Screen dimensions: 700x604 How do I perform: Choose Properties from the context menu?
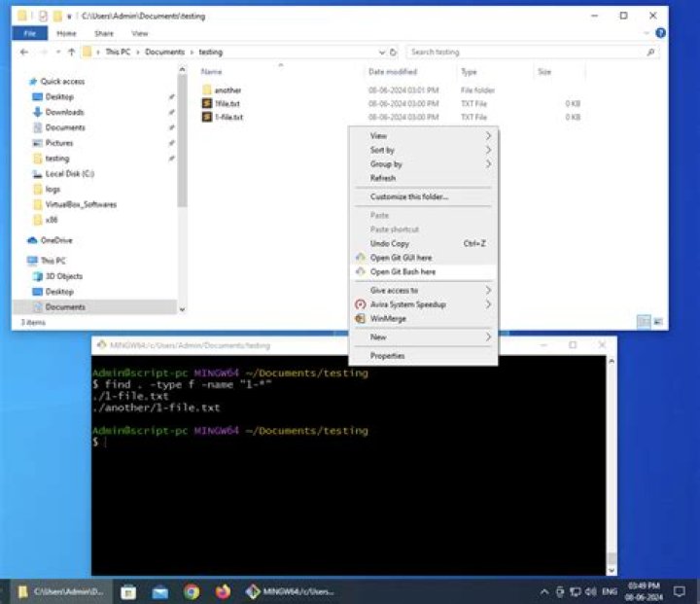423,356
